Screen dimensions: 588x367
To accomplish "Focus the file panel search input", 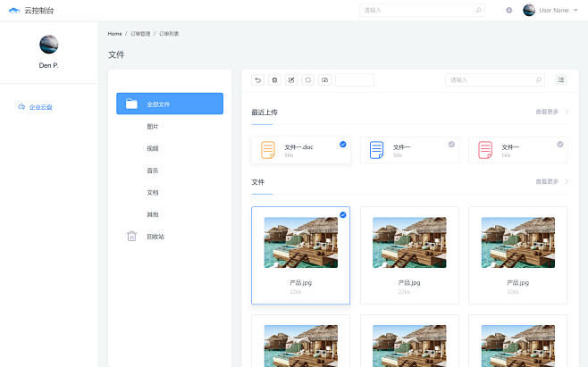I will [495, 79].
